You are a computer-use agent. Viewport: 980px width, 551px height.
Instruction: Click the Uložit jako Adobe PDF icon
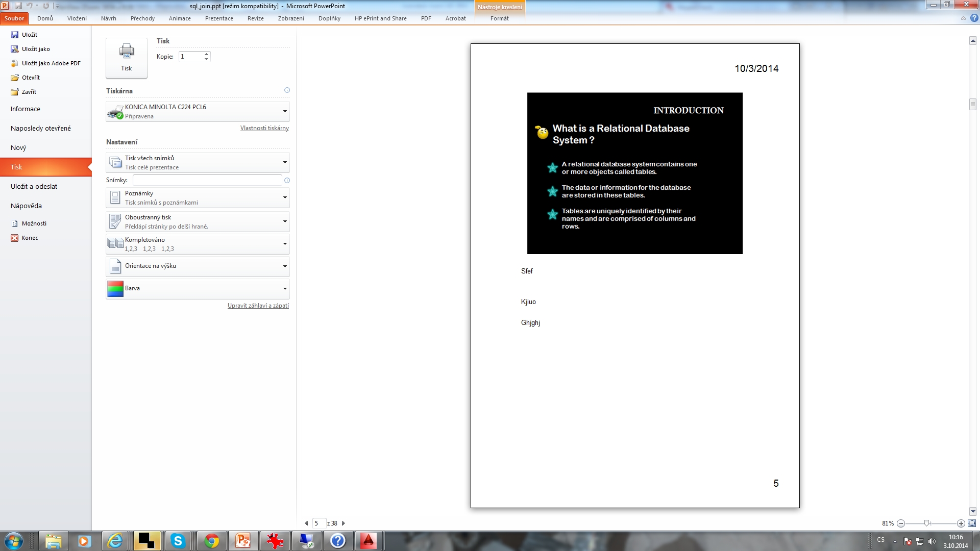click(15, 63)
